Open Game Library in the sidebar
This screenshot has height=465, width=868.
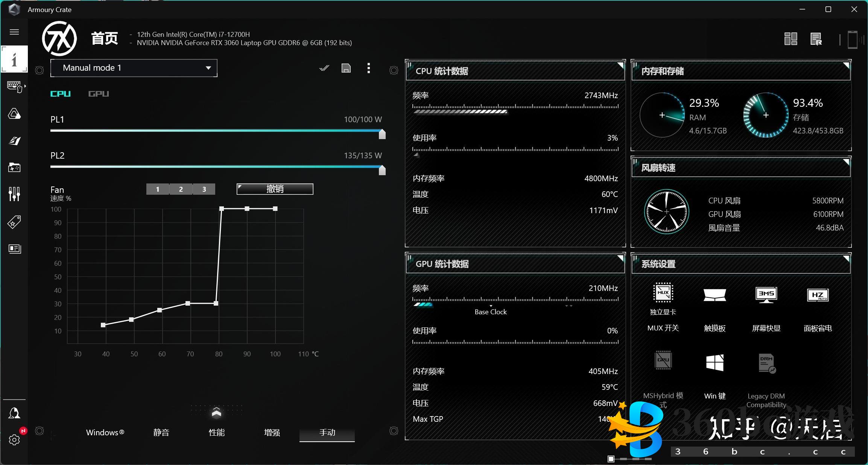click(x=14, y=167)
